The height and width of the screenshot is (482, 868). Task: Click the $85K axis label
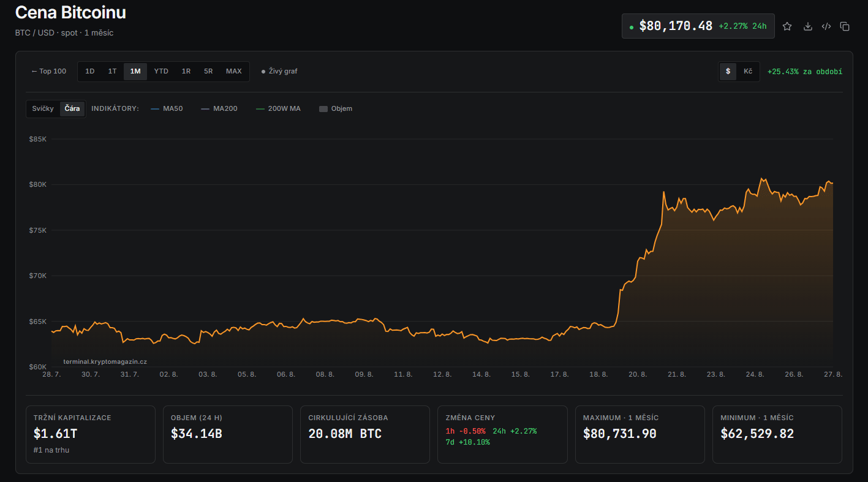[x=38, y=139]
